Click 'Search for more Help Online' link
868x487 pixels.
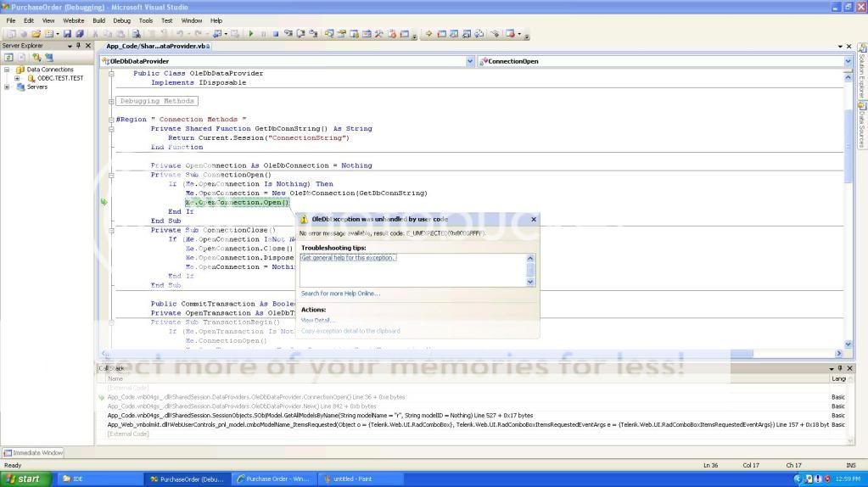click(x=340, y=294)
